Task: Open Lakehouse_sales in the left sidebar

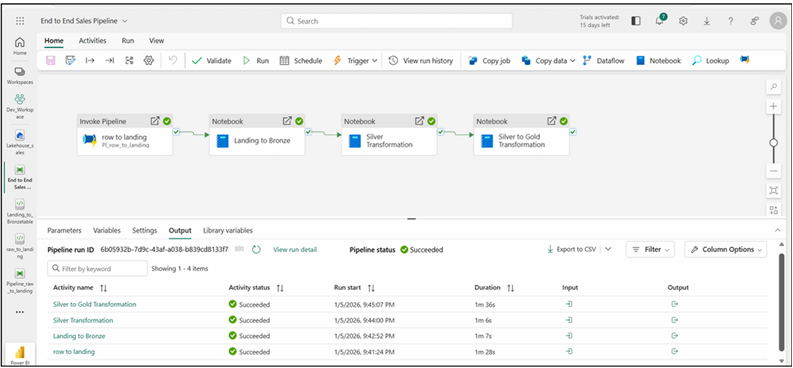Action: (x=19, y=142)
